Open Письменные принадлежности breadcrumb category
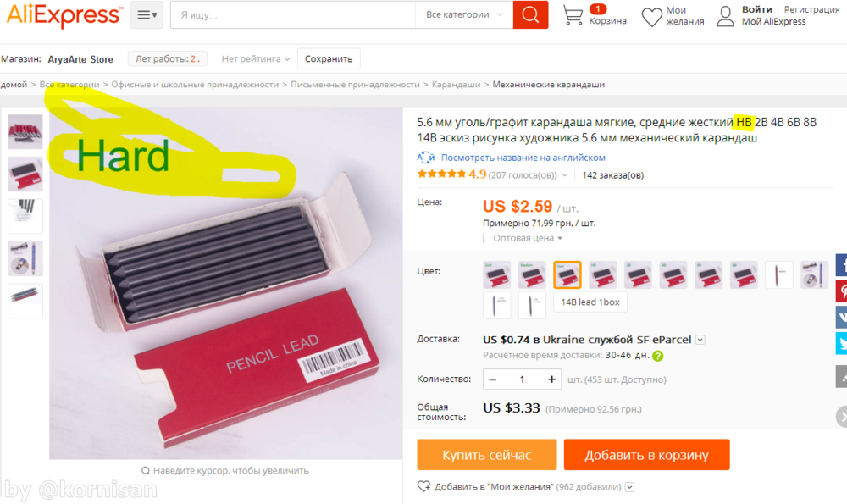The width and height of the screenshot is (847, 504). pyautogui.click(x=355, y=84)
